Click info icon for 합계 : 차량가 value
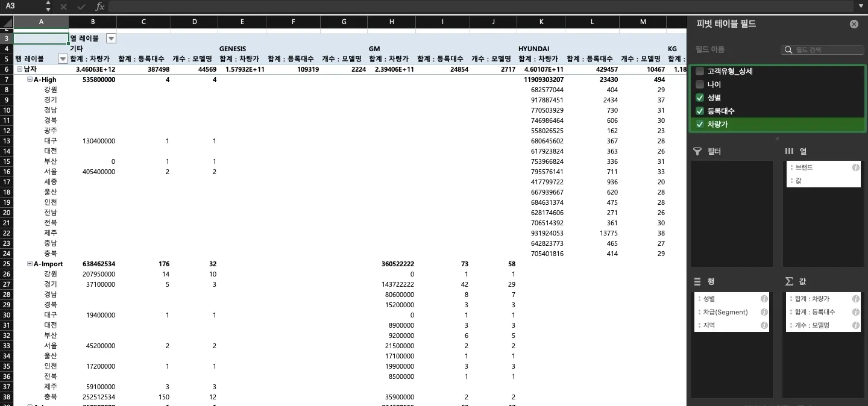868x406 pixels. [855, 299]
